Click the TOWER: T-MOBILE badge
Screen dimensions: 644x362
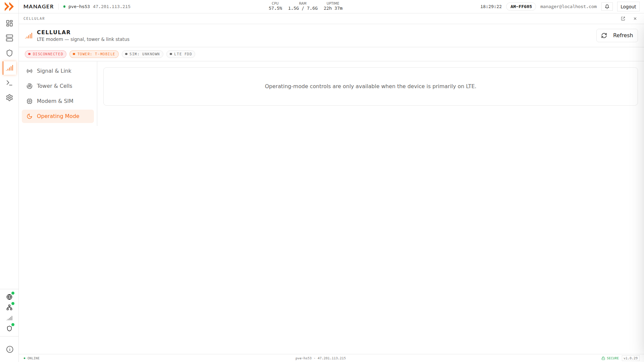tap(94, 54)
